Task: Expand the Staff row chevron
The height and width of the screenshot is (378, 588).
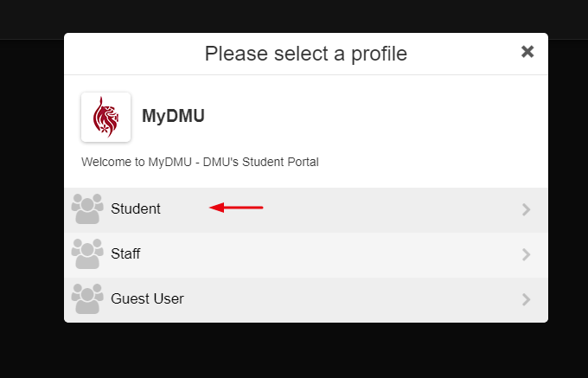Action: [x=526, y=254]
